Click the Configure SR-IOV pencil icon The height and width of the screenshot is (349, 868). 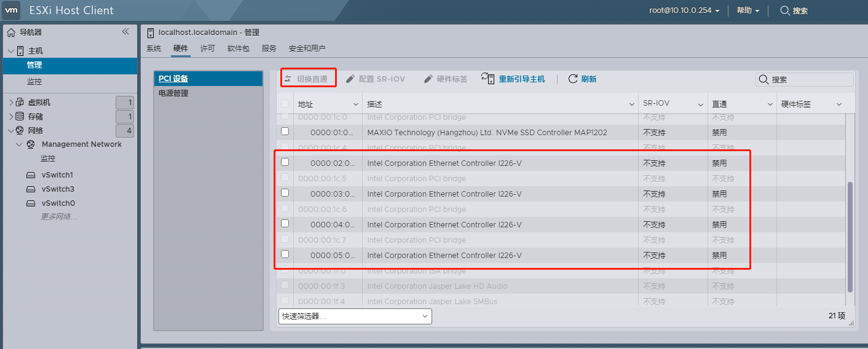click(x=350, y=79)
